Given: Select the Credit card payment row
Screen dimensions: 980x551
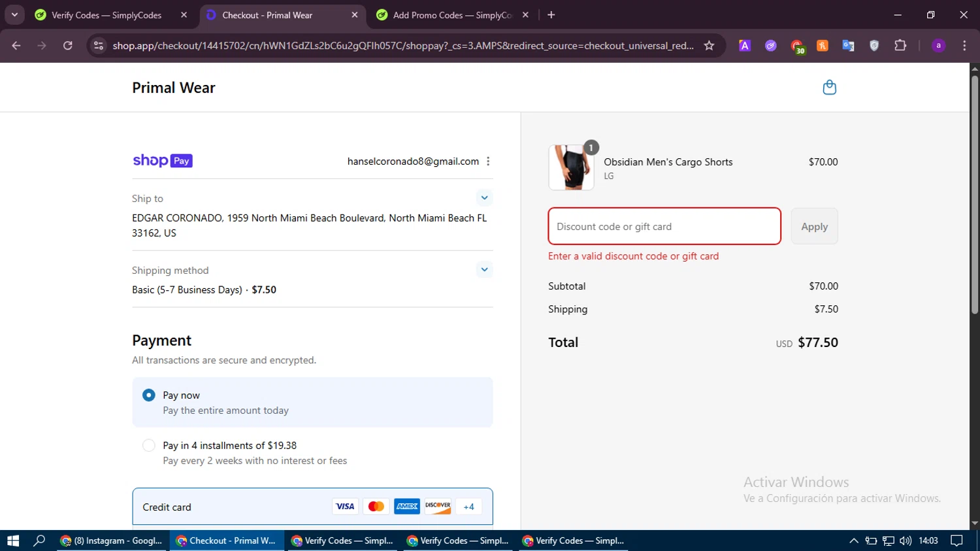Looking at the screenshot, I should [x=312, y=507].
